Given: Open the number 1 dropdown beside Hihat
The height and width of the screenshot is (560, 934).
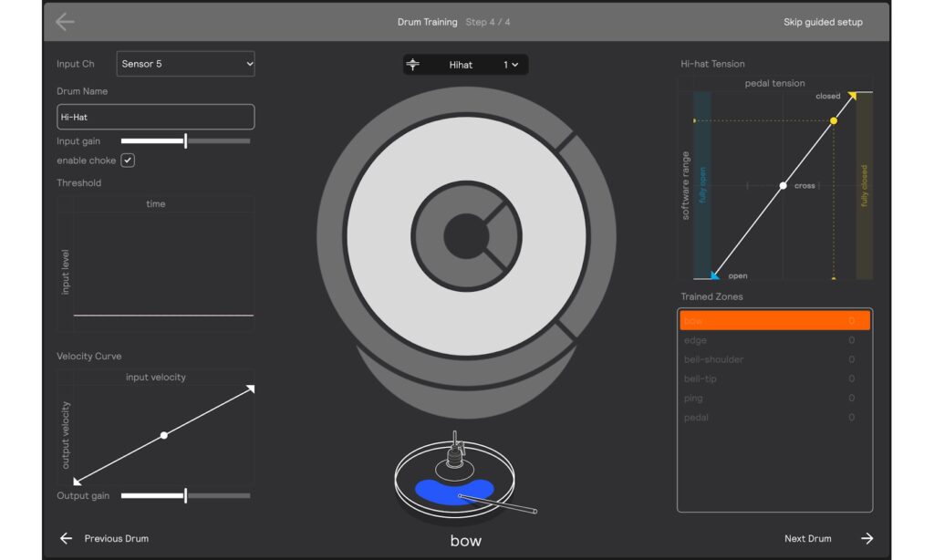Looking at the screenshot, I should (x=511, y=65).
